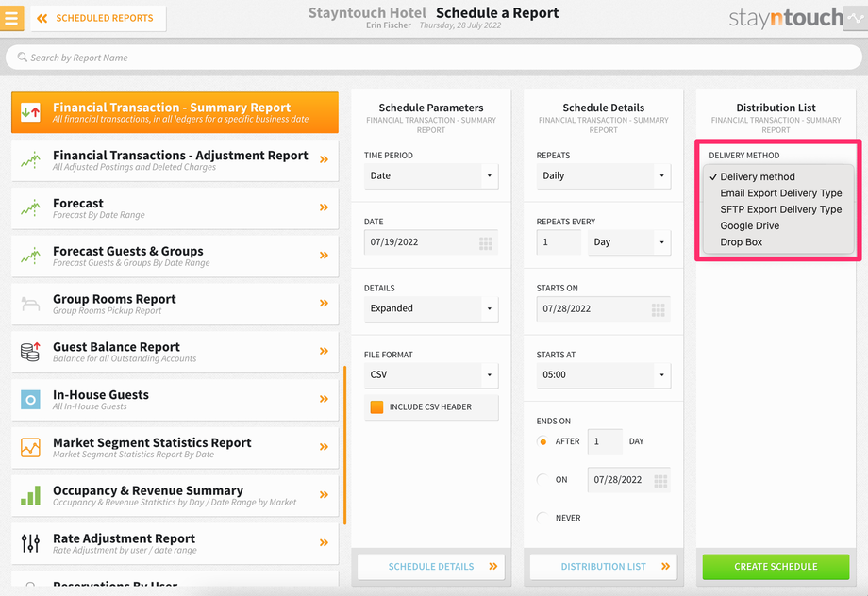Open Market Segment Statistics Report row

[x=175, y=447]
